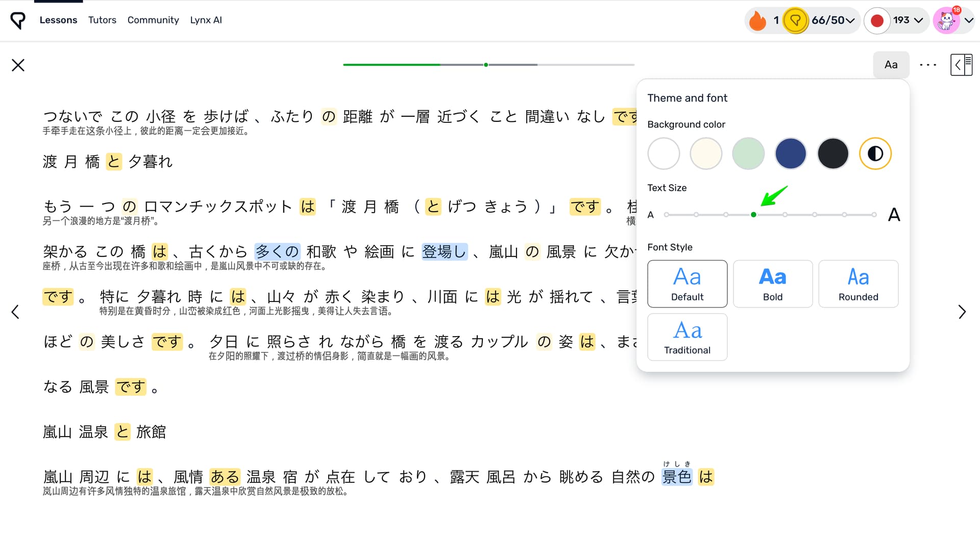Click the gold coin icon

click(795, 20)
